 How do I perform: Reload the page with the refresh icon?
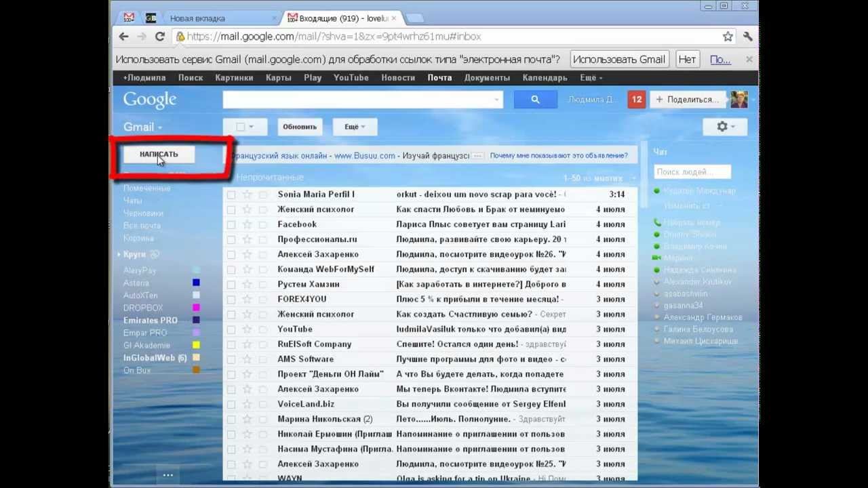160,37
